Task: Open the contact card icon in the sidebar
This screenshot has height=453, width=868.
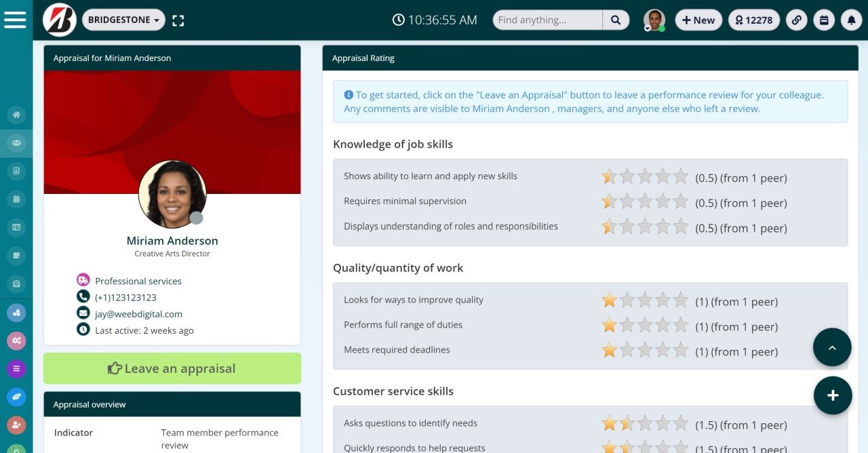Action: [16, 171]
